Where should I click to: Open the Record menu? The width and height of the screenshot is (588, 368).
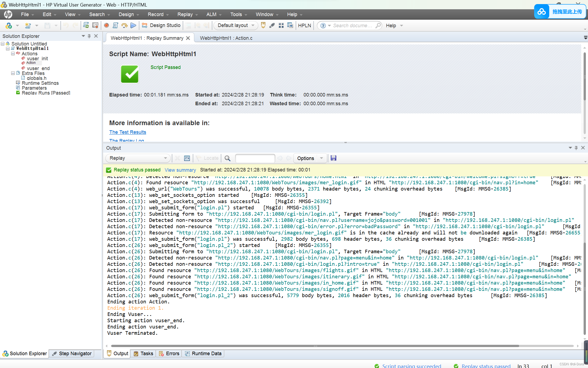[x=158, y=14]
